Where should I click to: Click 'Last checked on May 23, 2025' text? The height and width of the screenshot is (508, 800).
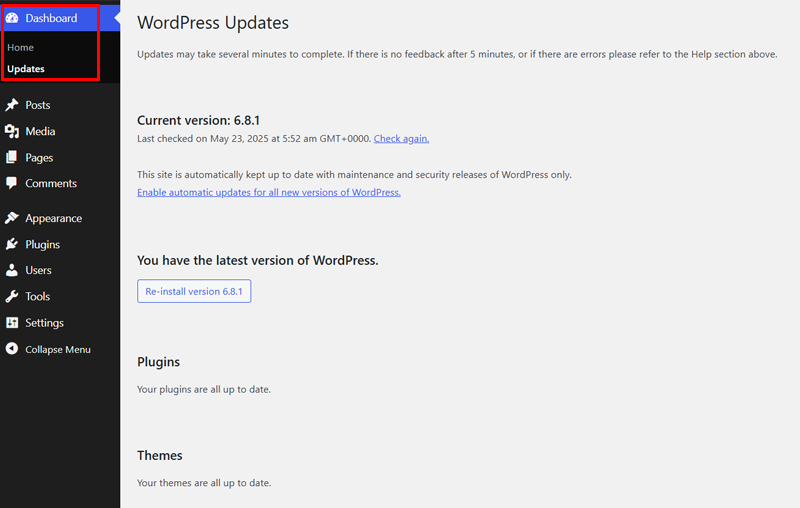point(254,139)
